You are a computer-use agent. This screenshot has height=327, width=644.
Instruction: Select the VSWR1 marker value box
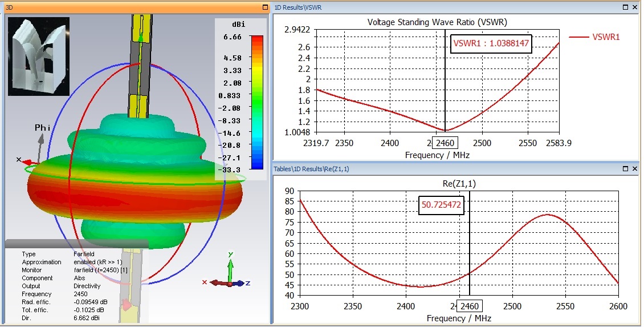pyautogui.click(x=491, y=43)
